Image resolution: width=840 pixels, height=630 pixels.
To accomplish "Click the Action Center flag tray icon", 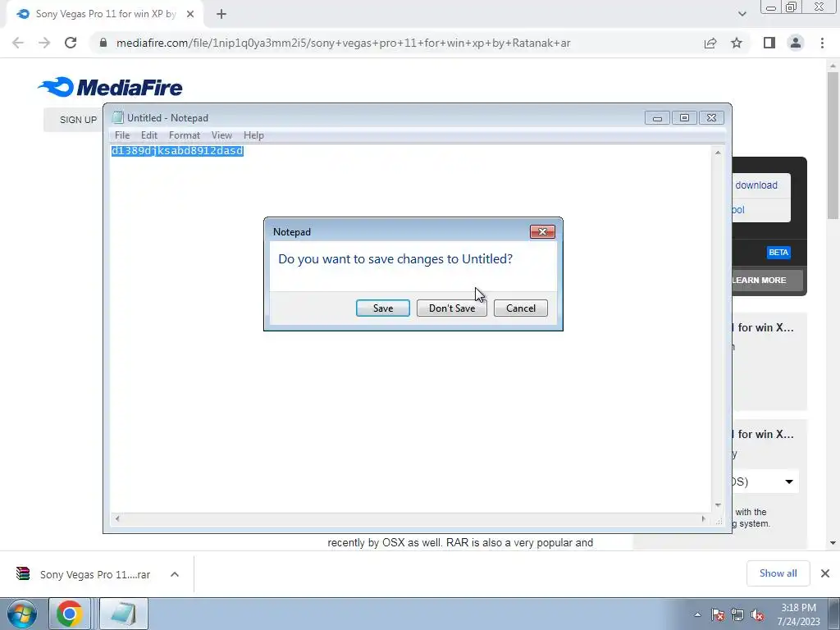I will click(x=718, y=615).
